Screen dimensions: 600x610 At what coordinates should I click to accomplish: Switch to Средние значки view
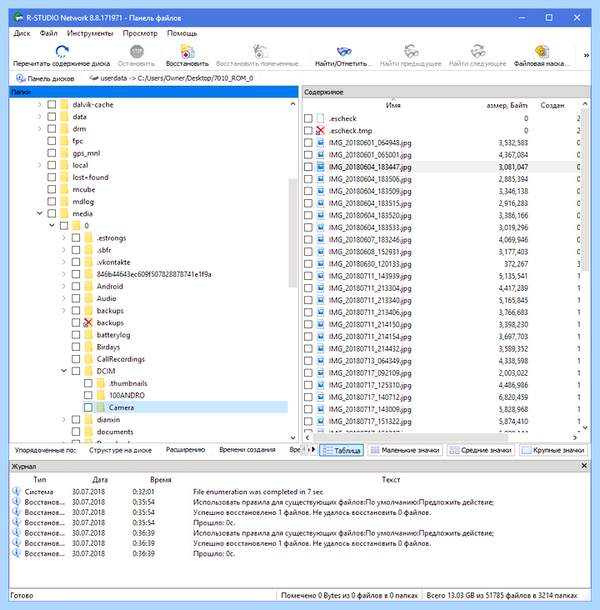pyautogui.click(x=481, y=450)
